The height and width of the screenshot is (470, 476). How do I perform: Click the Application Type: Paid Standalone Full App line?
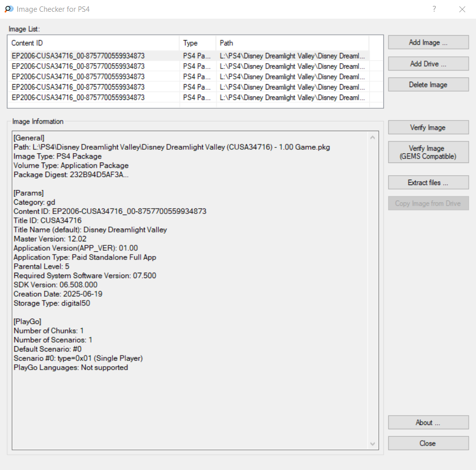click(85, 258)
